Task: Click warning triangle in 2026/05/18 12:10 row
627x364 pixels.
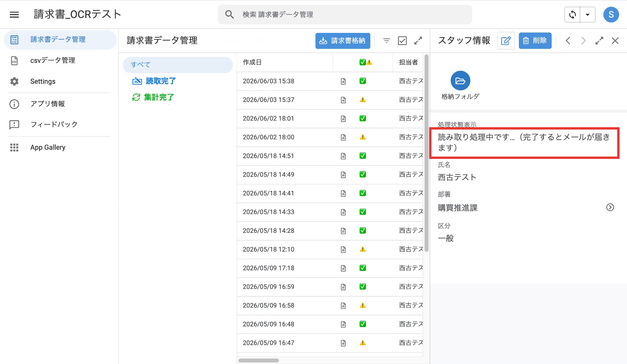Action: click(363, 249)
